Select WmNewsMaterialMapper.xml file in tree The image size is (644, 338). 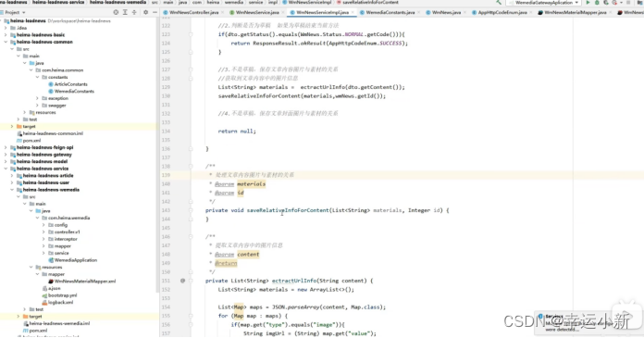pos(84,282)
